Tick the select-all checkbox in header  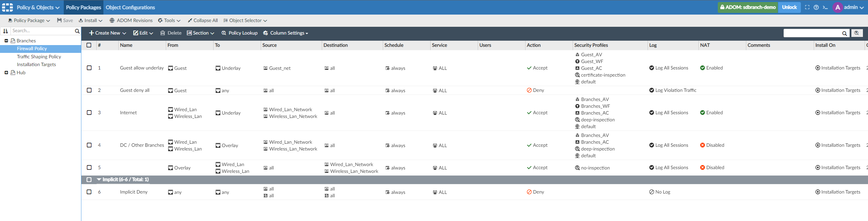point(89,45)
